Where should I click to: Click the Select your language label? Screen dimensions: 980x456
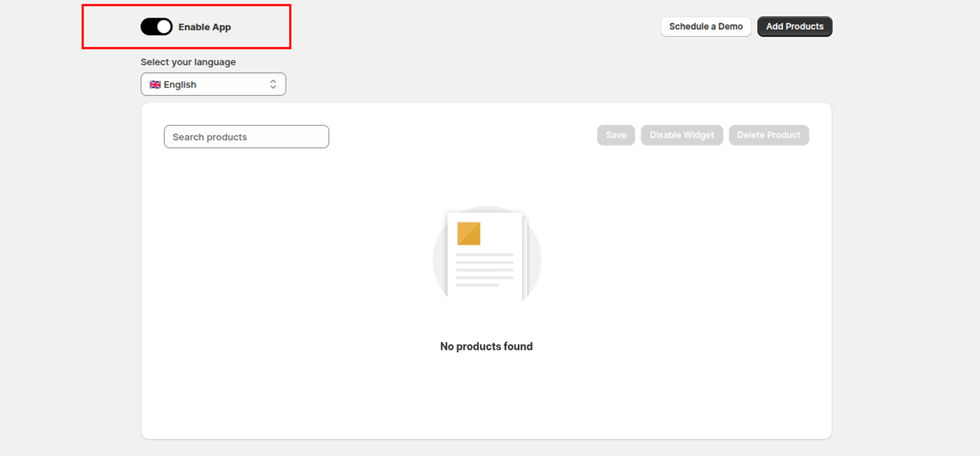(188, 62)
